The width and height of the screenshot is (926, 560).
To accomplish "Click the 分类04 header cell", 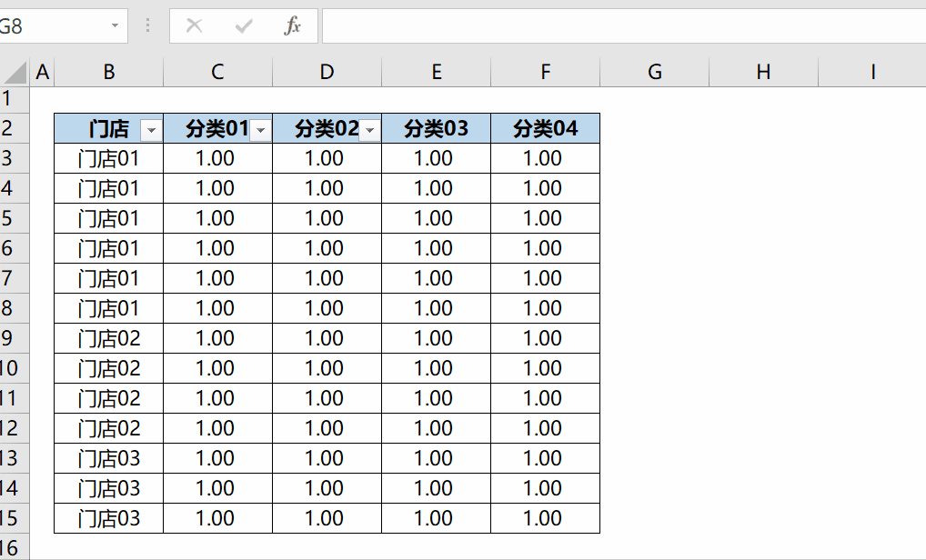I will point(545,128).
